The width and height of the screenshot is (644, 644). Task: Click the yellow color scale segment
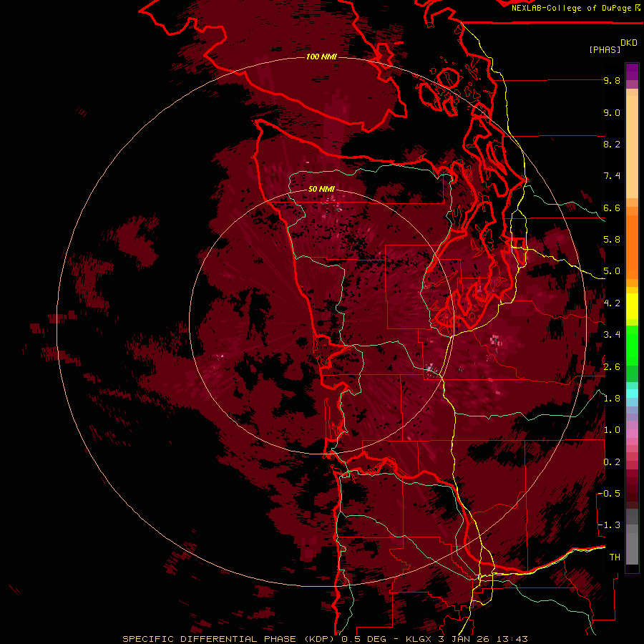632,306
